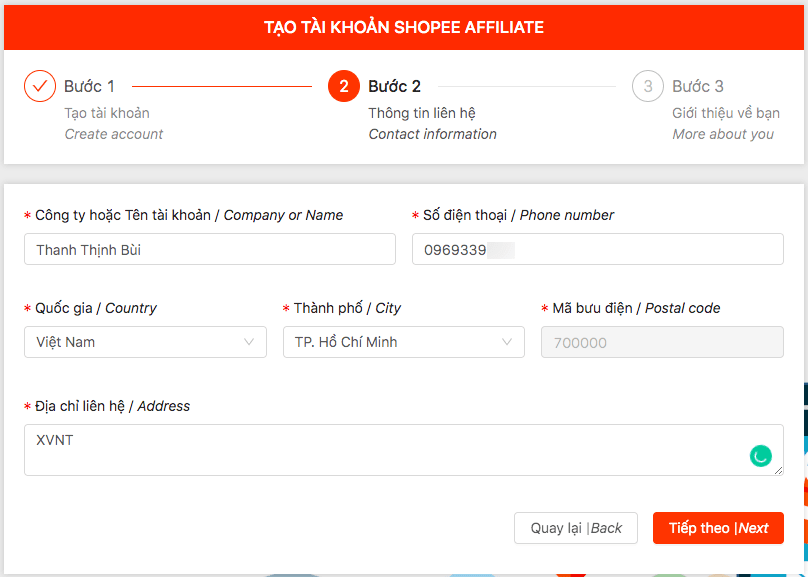Click the 'Công ty hoặc Tên tài khoản' label
Image resolution: width=808 pixels, height=577 pixels.
tap(123, 215)
